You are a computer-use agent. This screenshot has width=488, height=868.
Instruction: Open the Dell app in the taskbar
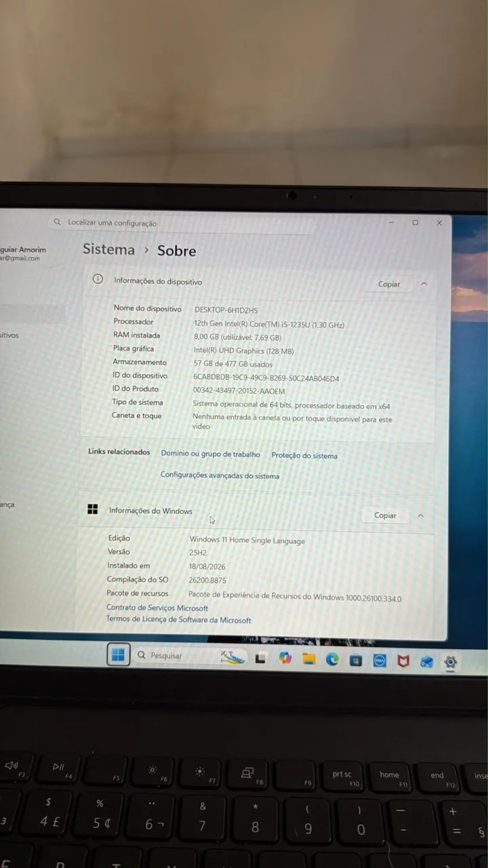pyautogui.click(x=380, y=660)
